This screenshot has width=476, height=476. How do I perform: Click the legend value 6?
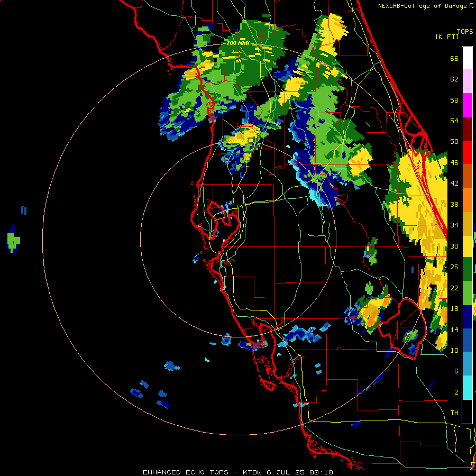pos(456,371)
